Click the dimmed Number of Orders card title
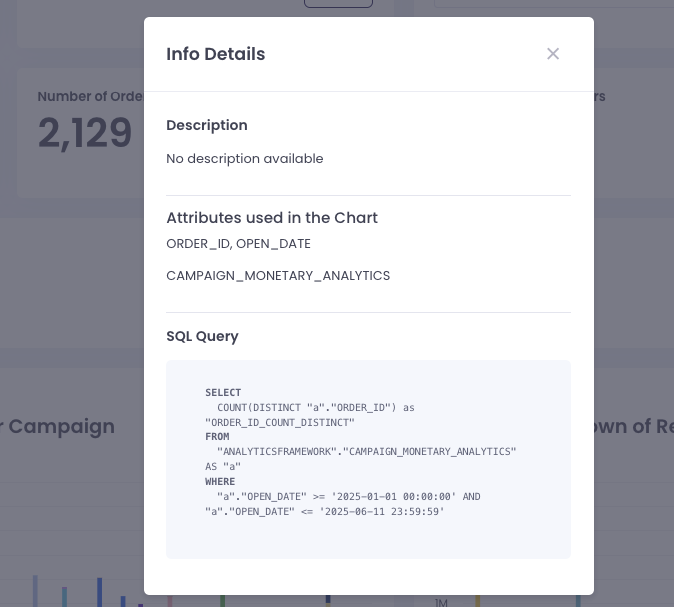This screenshot has width=674, height=607. tap(90, 96)
